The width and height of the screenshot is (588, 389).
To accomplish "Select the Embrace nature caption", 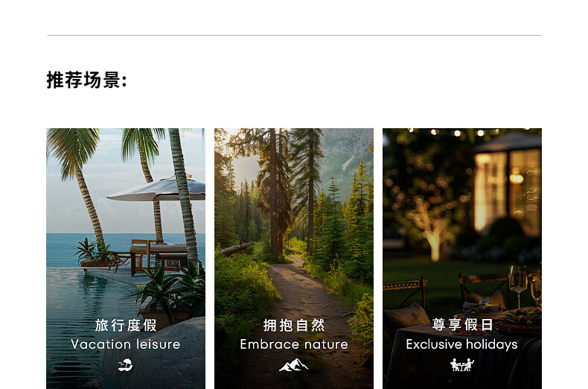I will tap(294, 344).
